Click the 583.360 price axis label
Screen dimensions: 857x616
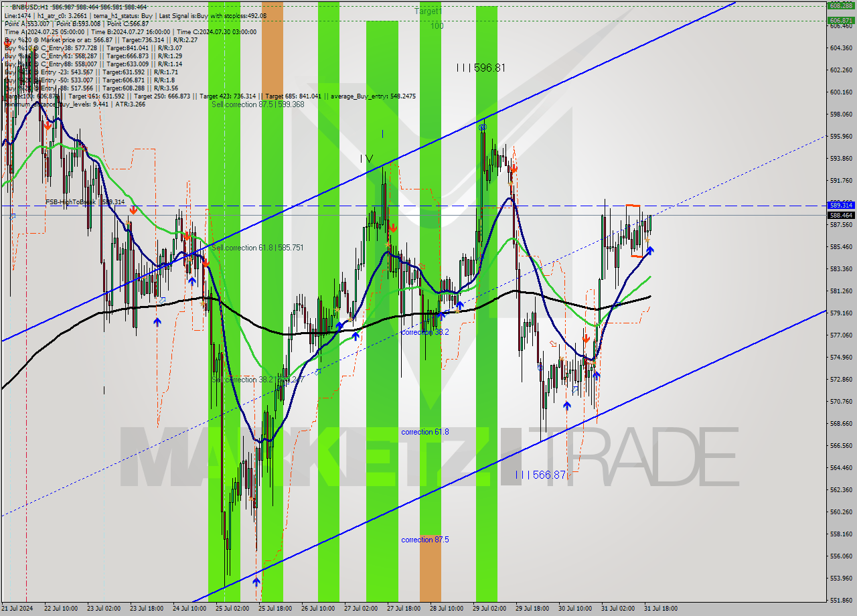pyautogui.click(x=840, y=268)
